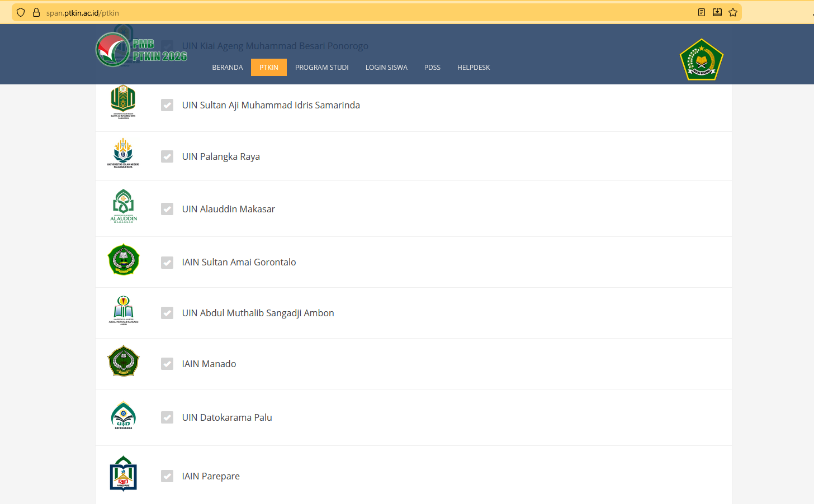Viewport: 814px width, 504px height.
Task: Open the LOGIN SISWA page
Action: tap(386, 68)
